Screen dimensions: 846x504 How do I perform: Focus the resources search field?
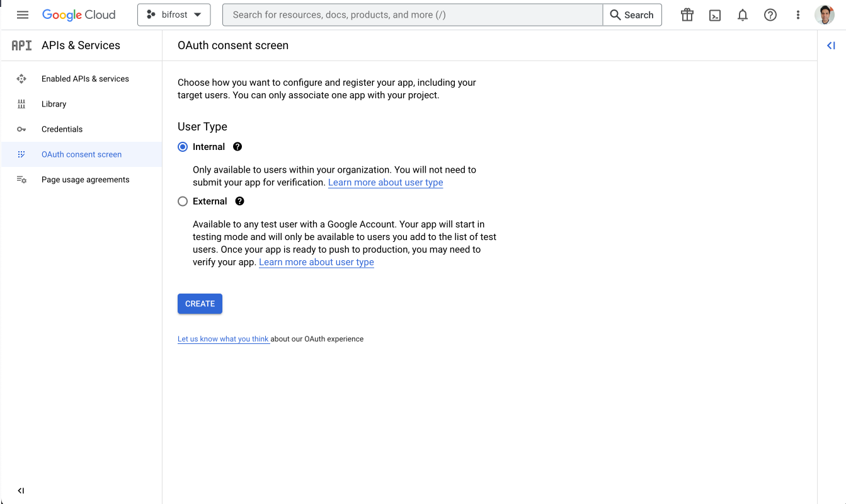pos(413,15)
